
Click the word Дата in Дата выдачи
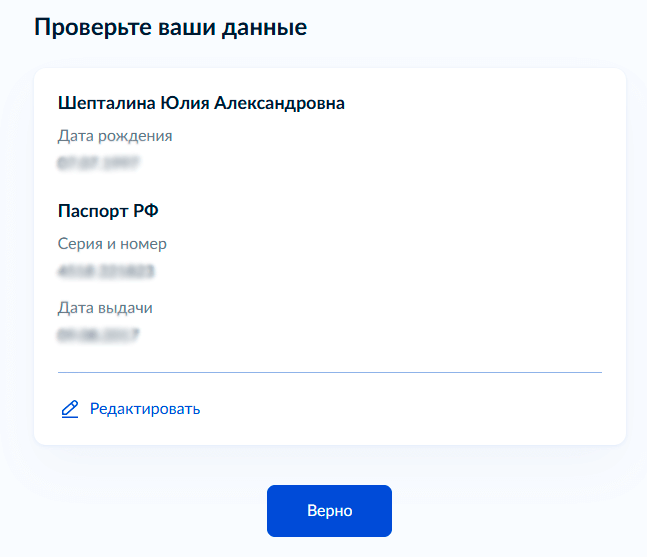tap(76, 308)
